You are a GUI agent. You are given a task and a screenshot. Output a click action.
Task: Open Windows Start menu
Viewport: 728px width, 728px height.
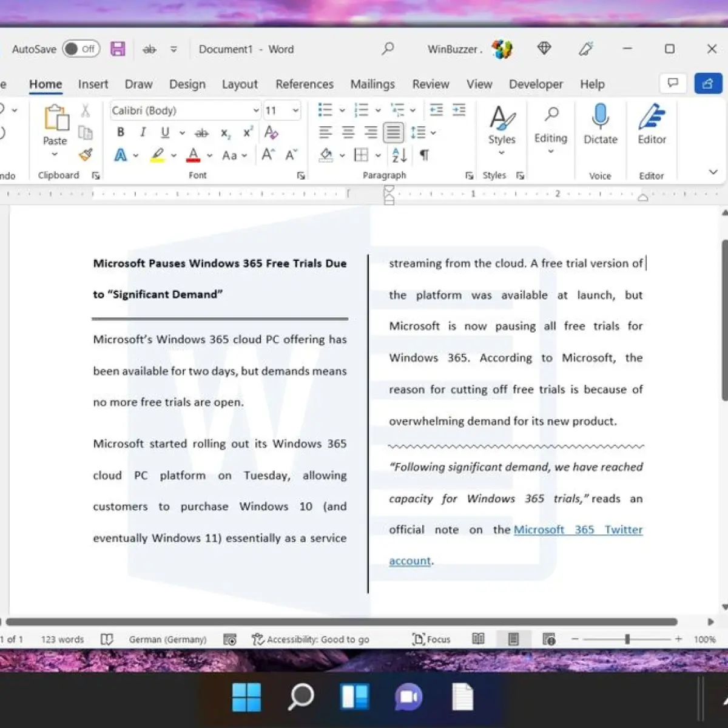coord(246,697)
